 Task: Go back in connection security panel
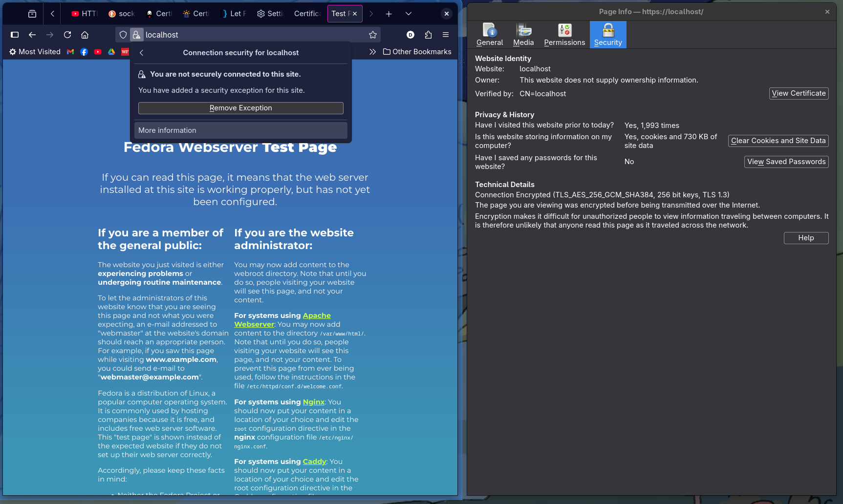[x=142, y=53]
